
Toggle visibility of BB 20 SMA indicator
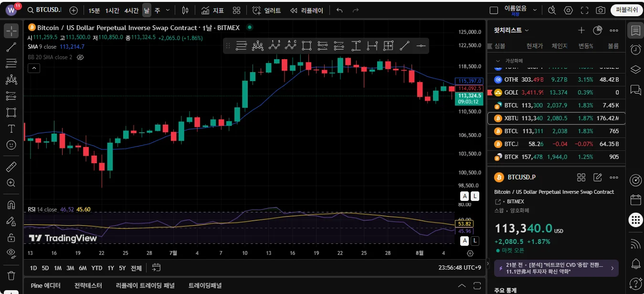[80, 57]
